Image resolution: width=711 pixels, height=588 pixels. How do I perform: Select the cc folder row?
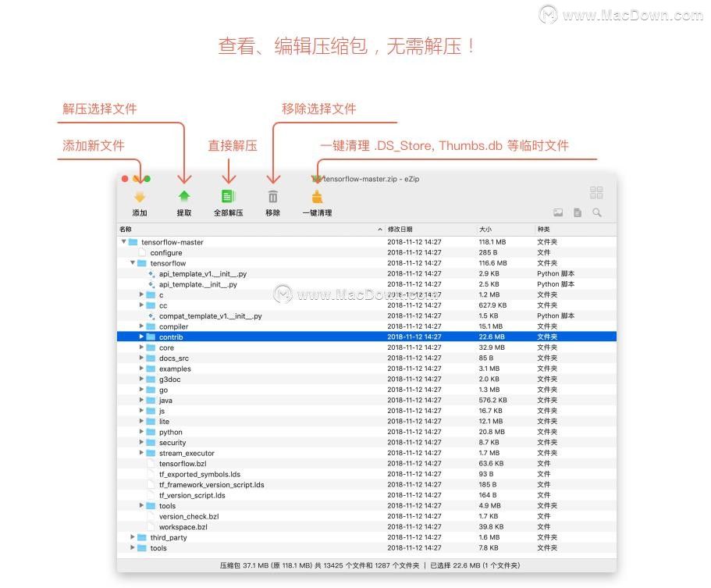click(x=366, y=305)
